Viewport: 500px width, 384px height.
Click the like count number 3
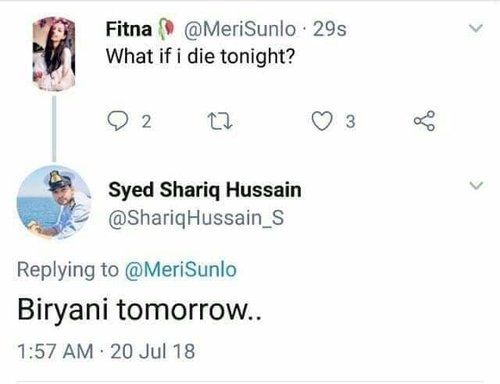coord(350,122)
